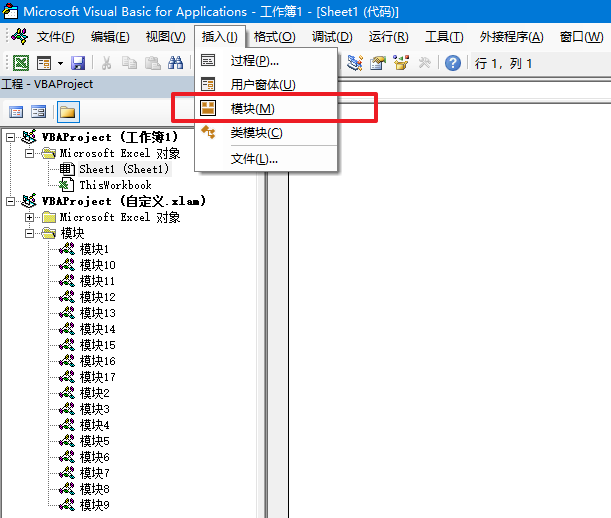Screen dimensions: 611x518
Task: Select 模块6 in the module list
Action: 95,457
